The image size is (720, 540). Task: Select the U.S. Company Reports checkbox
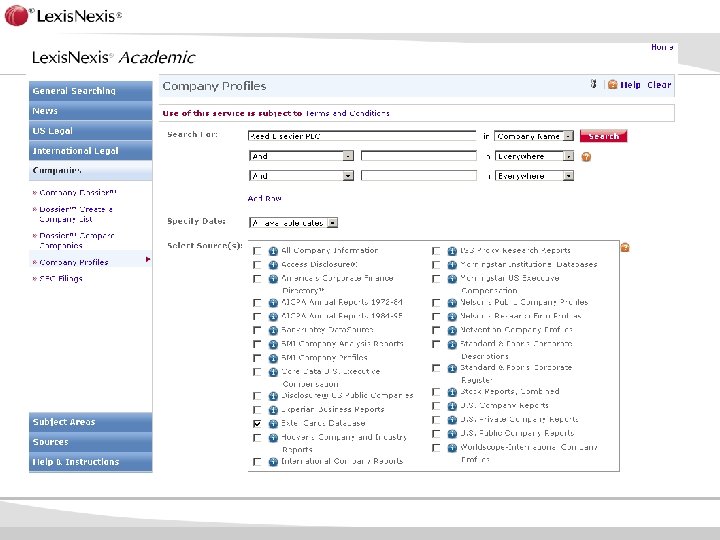(x=436, y=406)
